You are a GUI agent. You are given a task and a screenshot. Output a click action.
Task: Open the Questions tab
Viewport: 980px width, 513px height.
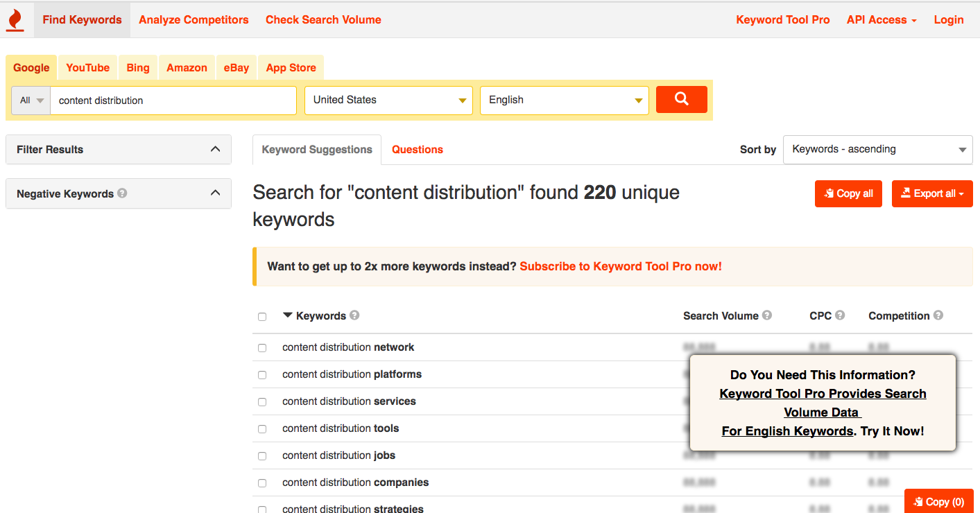(417, 150)
